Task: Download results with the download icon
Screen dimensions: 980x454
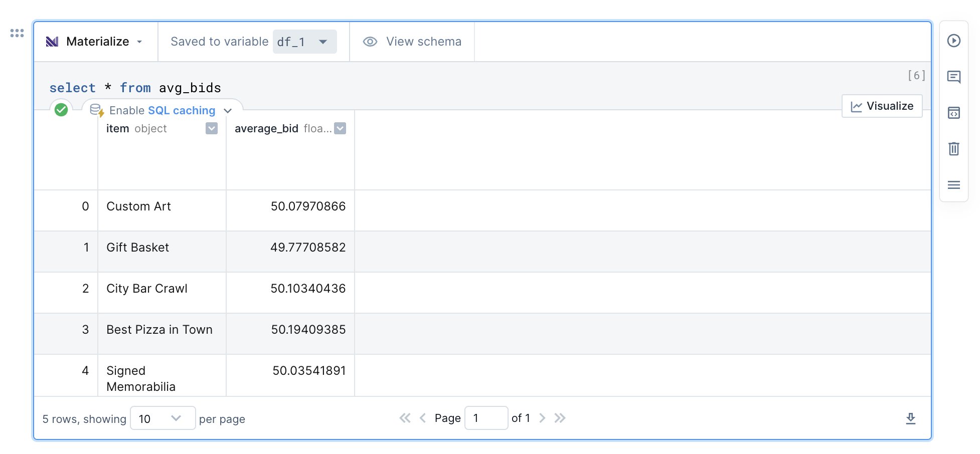Action: point(910,418)
